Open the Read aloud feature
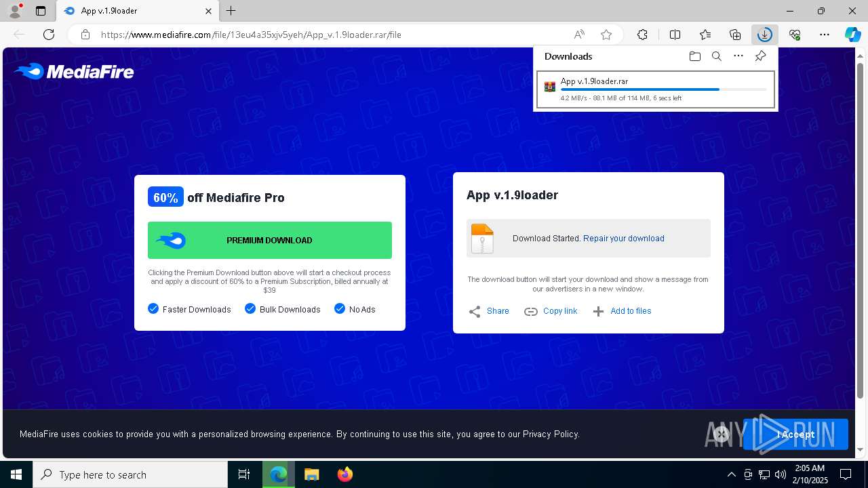 click(579, 35)
